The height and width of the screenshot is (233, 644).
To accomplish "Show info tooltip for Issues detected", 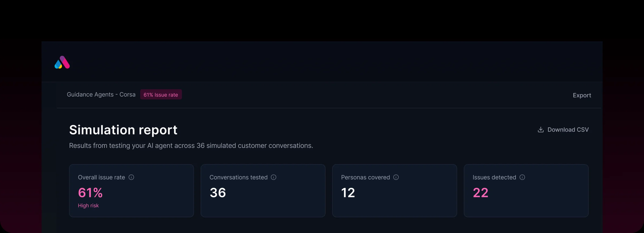I will pyautogui.click(x=522, y=177).
